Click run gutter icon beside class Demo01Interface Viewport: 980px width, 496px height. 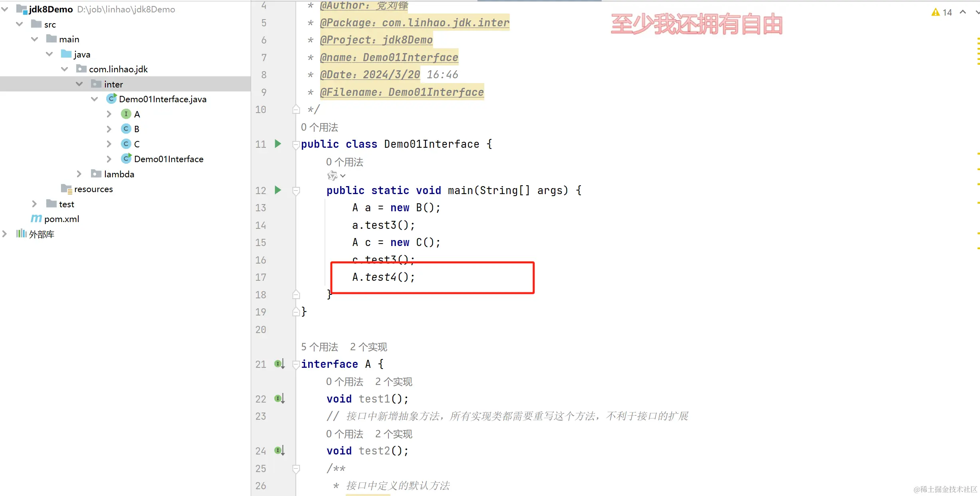[278, 144]
